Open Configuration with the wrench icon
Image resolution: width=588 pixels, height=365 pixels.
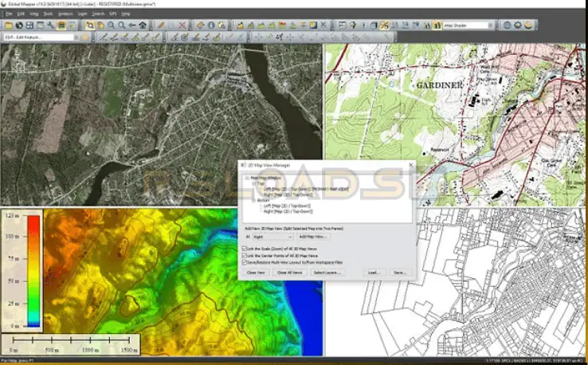coord(51,26)
